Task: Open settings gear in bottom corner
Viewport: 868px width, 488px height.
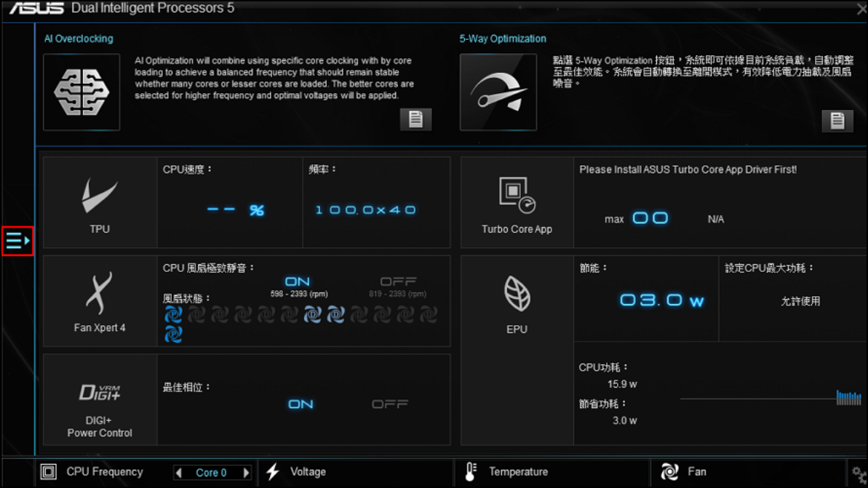Action: pos(859,474)
